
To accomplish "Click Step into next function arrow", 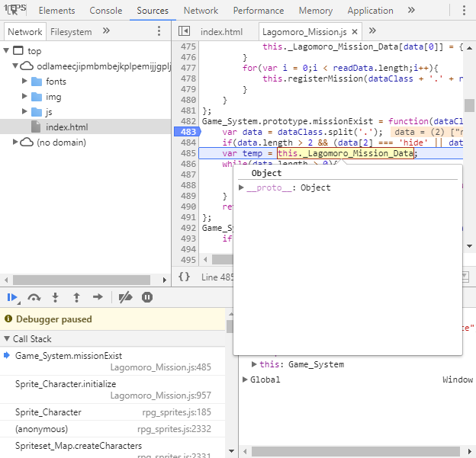I will pyautogui.click(x=55, y=297).
